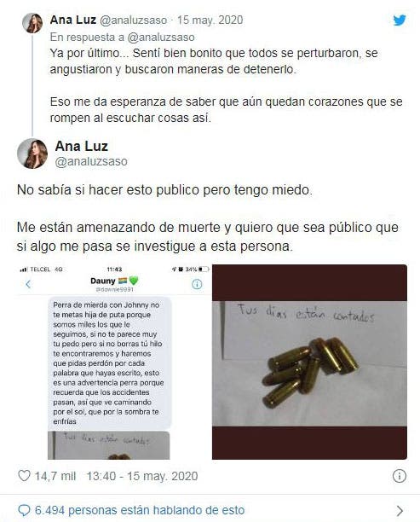Open @analuzsaso handle in reply header
This screenshot has height=522, width=420.
click(134, 20)
